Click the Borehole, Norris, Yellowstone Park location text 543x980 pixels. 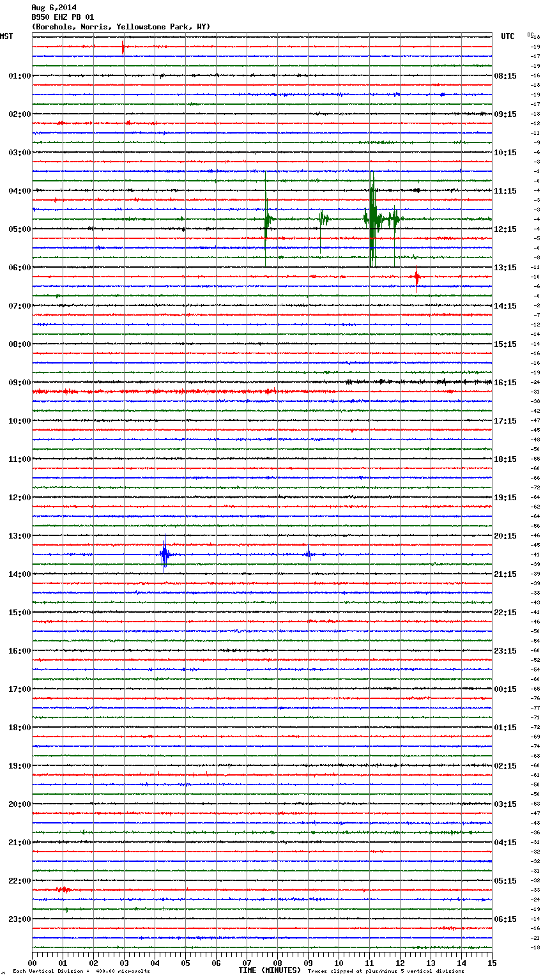click(121, 27)
